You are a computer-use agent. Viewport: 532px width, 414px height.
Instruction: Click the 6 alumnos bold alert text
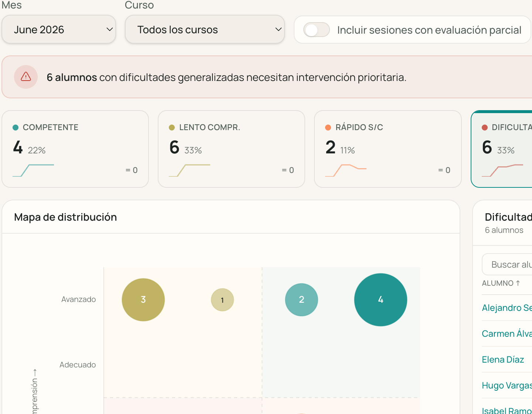72,77
